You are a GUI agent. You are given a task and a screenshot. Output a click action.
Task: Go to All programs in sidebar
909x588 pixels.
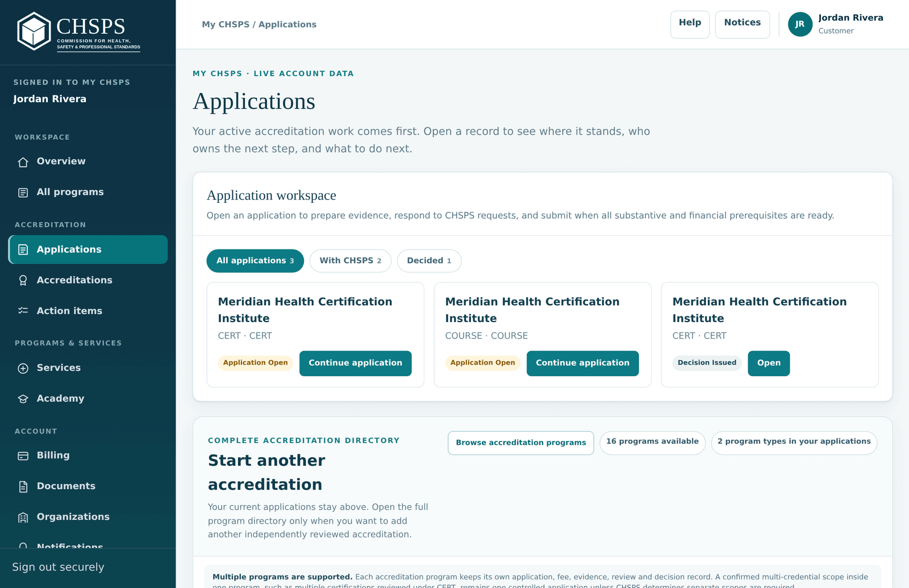coord(88,192)
